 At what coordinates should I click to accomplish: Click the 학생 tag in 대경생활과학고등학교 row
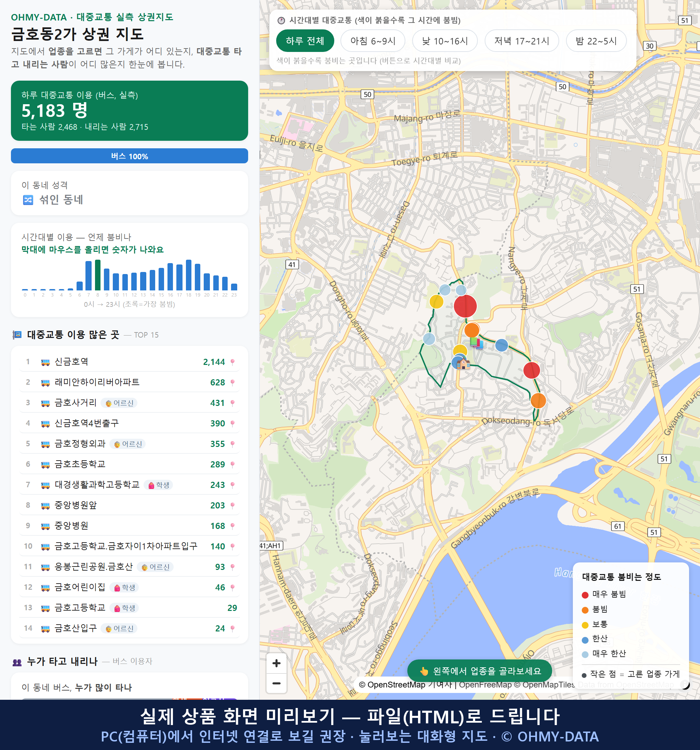click(x=159, y=485)
